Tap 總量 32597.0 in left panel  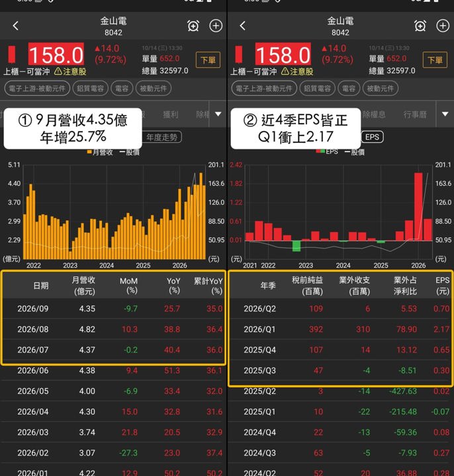165,71
